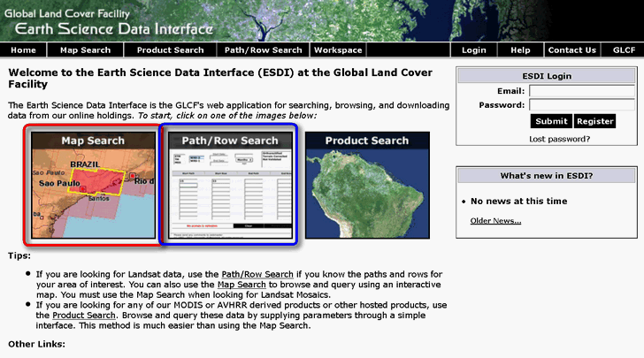Open the Home menu item
644x358 pixels.
(x=23, y=50)
